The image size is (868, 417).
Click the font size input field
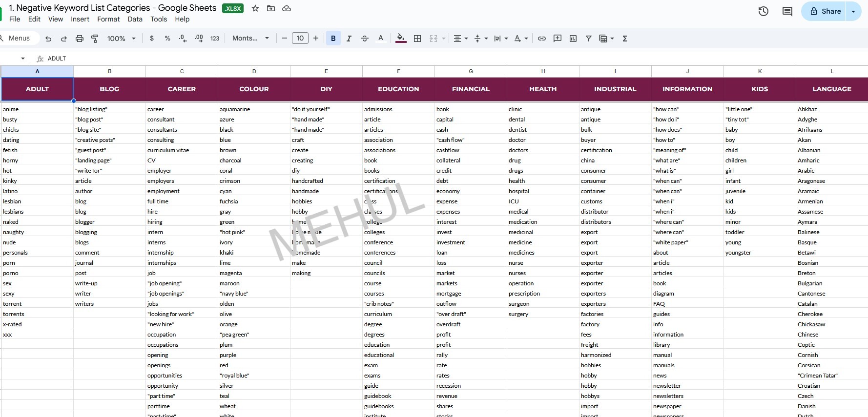pyautogui.click(x=300, y=39)
